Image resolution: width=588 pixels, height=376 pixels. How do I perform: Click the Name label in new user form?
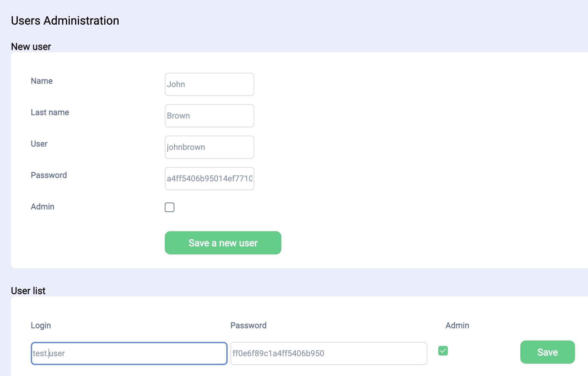42,81
